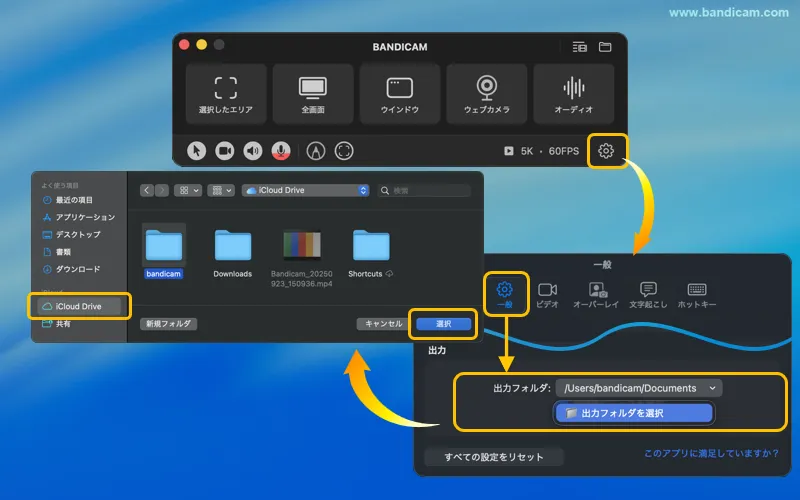Viewport: 800px width, 500px height.
Task: Click the region focus frame icon
Action: [x=344, y=151]
